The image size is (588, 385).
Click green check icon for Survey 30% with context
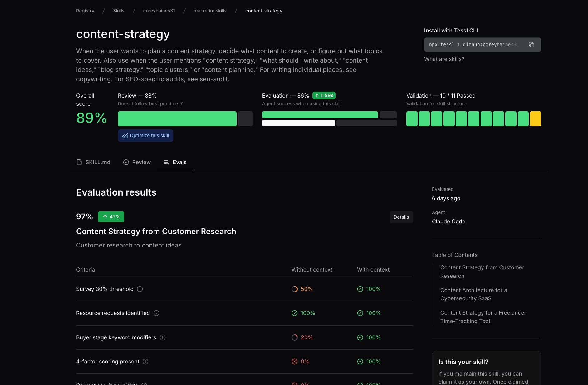pos(360,289)
